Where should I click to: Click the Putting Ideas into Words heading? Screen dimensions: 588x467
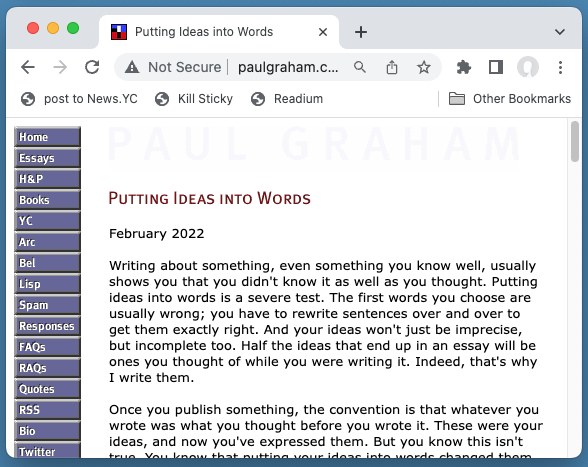tap(210, 198)
